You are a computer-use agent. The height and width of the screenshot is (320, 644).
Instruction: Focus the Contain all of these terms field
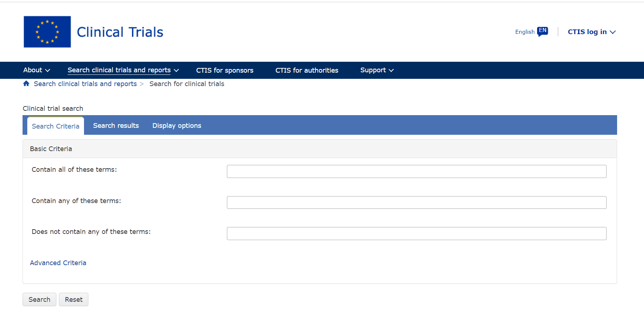tap(416, 171)
